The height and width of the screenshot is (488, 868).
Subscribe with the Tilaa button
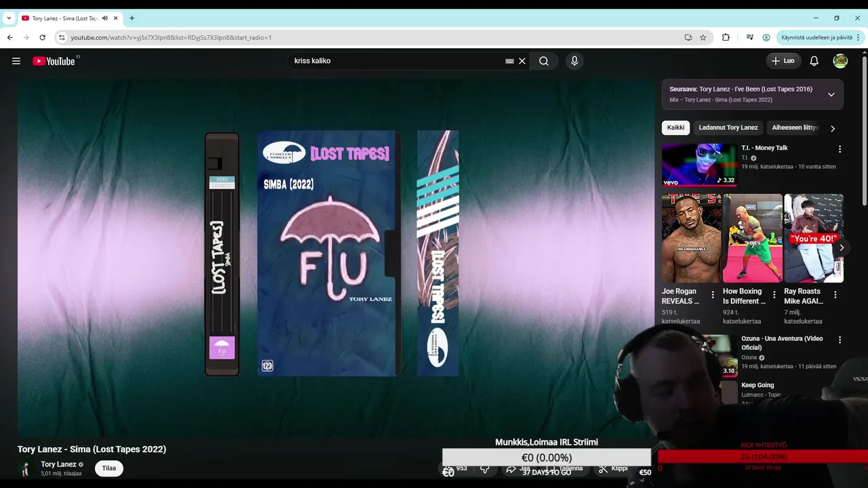[109, 468]
